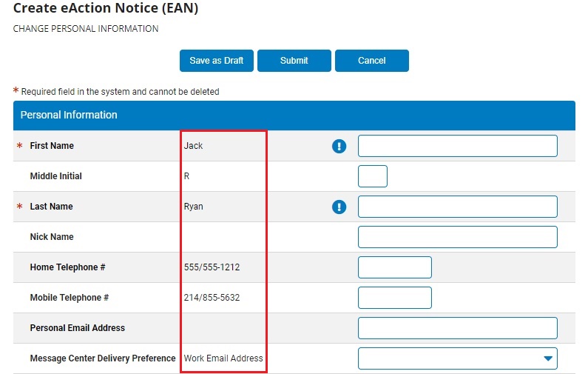Click the current mobile number 214/855-5632

point(212,298)
